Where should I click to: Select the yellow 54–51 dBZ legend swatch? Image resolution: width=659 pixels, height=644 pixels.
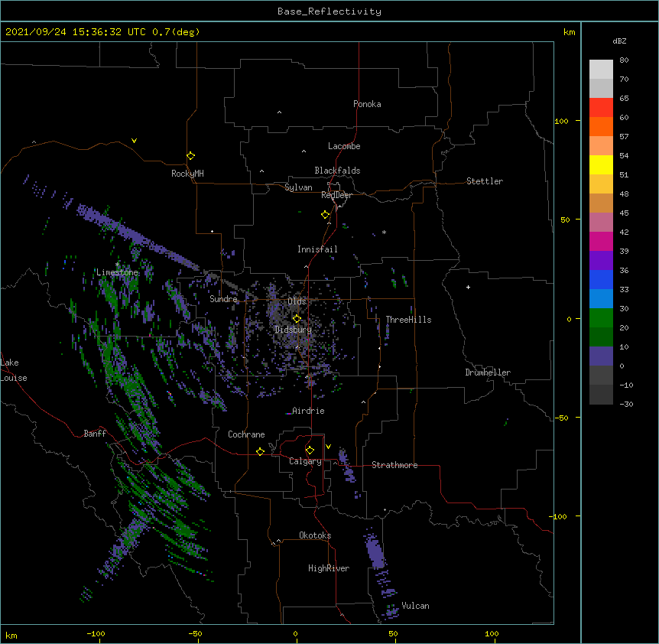(601, 164)
